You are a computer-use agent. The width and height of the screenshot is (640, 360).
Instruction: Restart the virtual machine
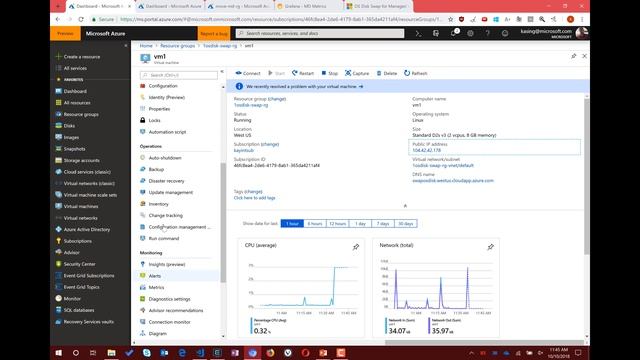303,73
